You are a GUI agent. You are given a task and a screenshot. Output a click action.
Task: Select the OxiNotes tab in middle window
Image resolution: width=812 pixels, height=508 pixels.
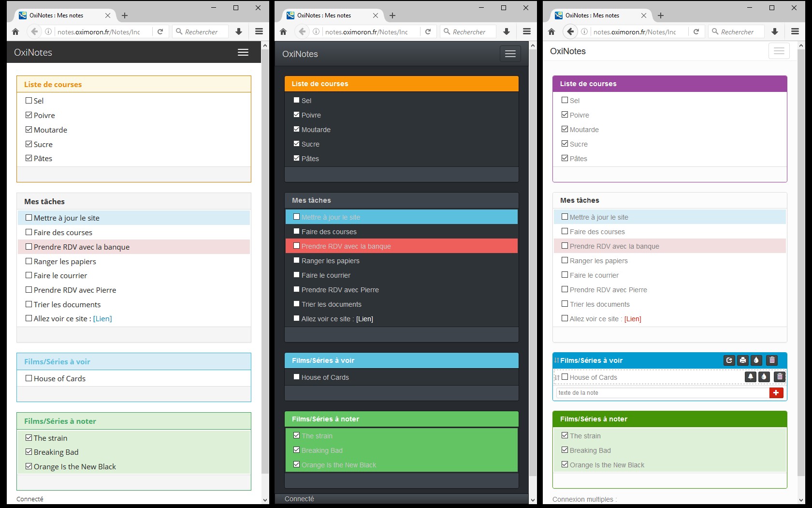333,15
